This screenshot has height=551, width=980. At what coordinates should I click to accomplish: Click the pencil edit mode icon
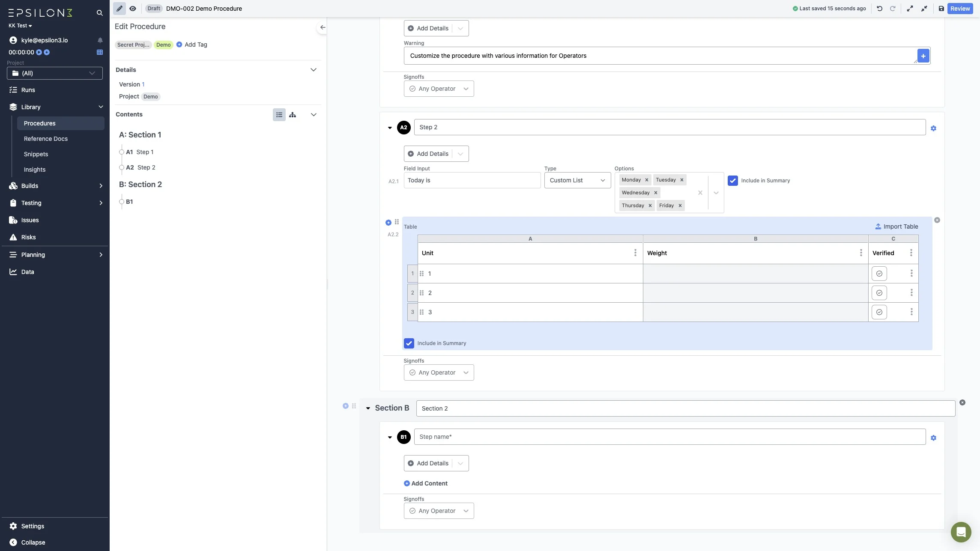point(120,9)
